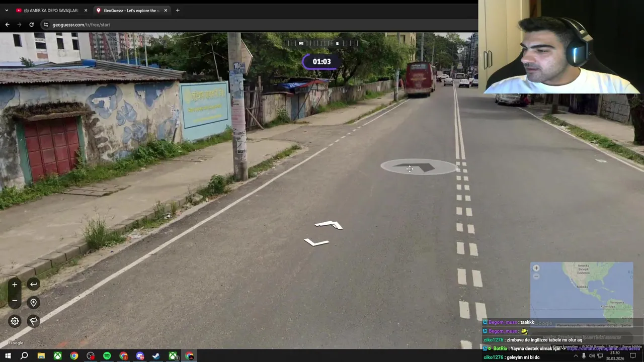Open Discord from taskbar
This screenshot has width=644, height=362.
pyautogui.click(x=140, y=356)
